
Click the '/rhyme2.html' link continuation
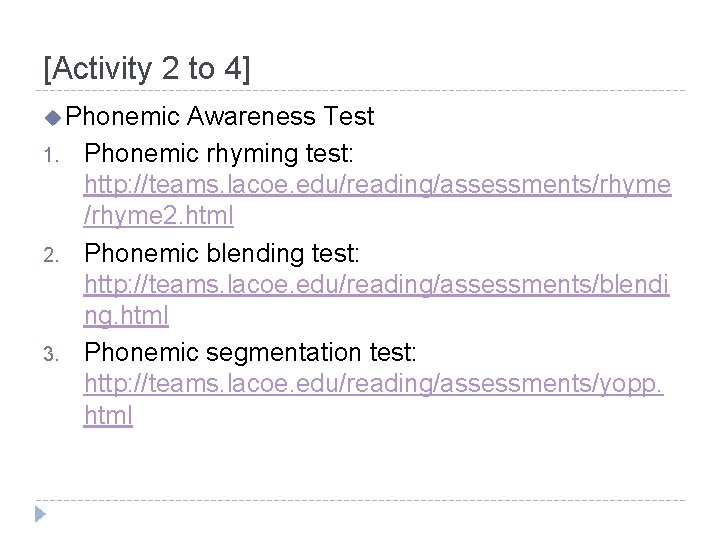click(159, 215)
